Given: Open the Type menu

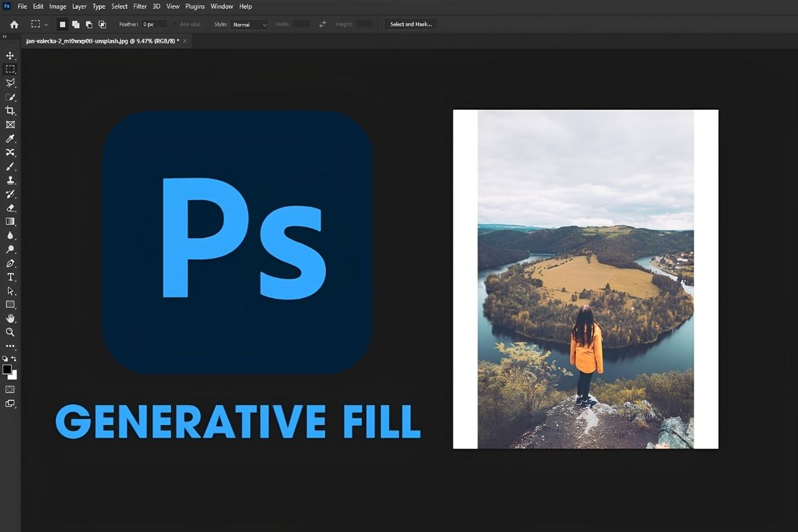Looking at the screenshot, I should pyautogui.click(x=99, y=6).
